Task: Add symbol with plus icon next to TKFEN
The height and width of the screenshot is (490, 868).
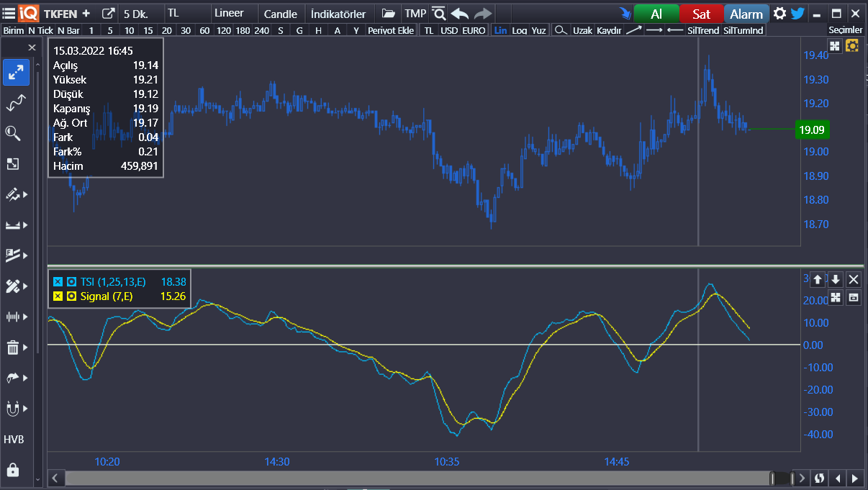Action: 86,14
